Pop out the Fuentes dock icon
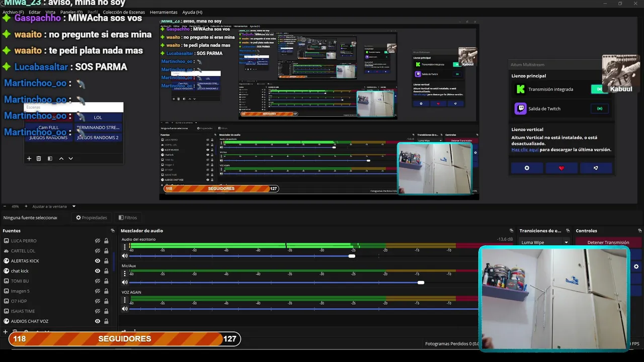Screen dimensions: 644x362 (113, 231)
